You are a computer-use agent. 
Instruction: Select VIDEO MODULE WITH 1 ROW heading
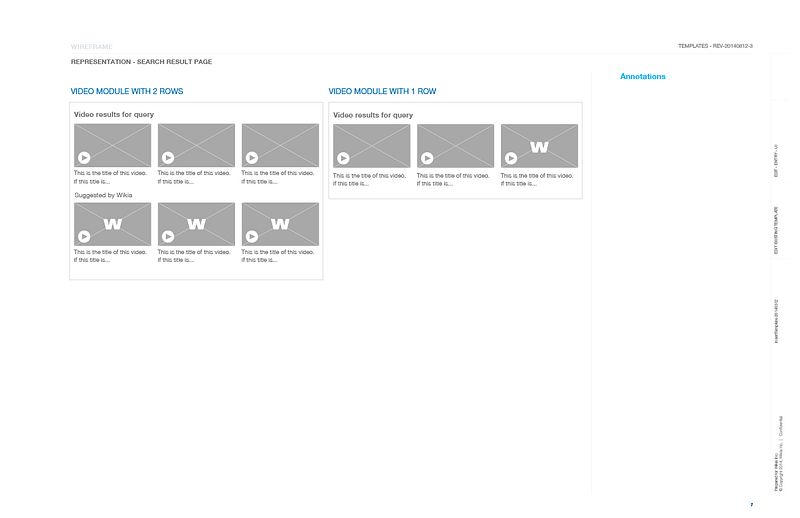(x=382, y=91)
